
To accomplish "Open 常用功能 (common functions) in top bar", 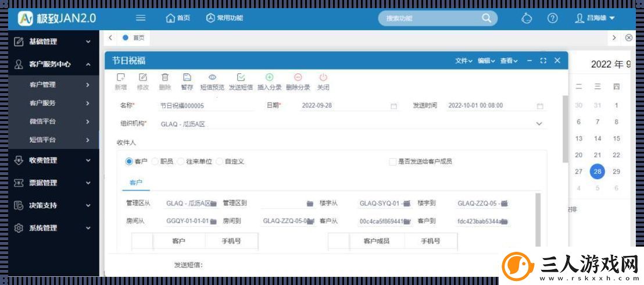I will (224, 18).
